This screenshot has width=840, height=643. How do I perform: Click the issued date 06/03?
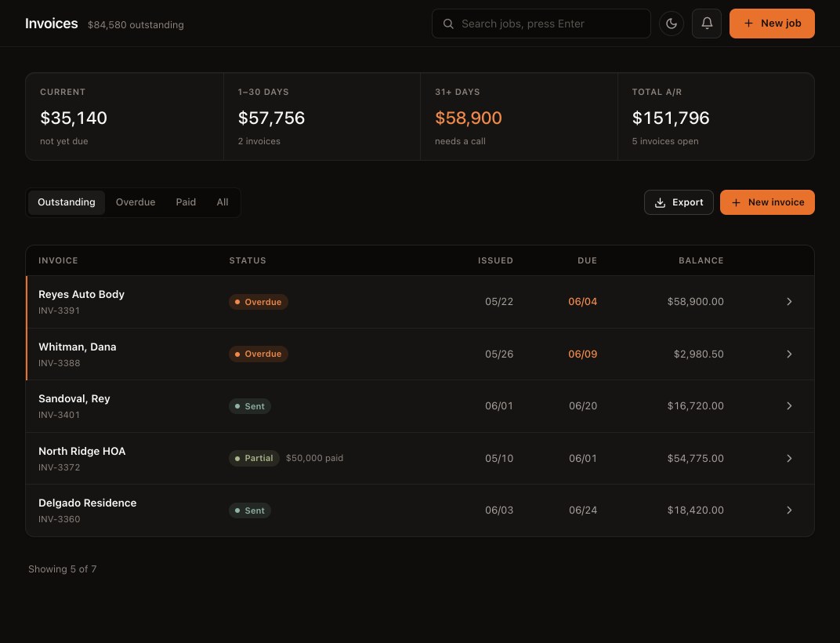(x=499, y=510)
